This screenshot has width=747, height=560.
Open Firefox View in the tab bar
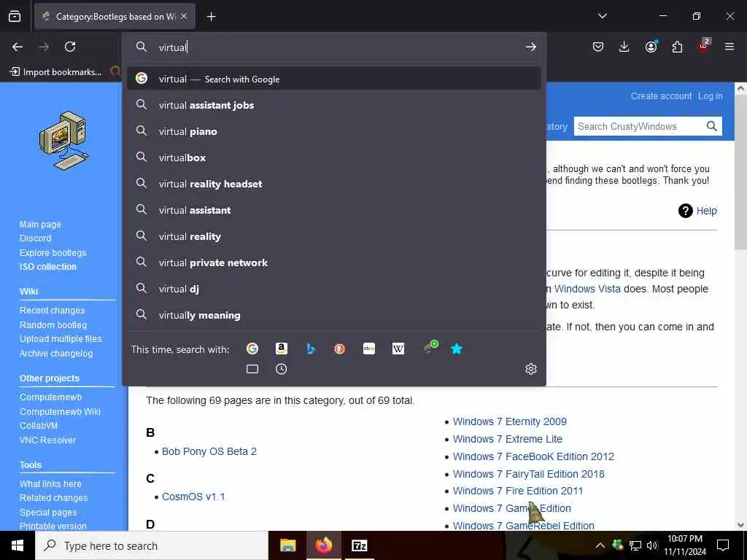tap(15, 16)
